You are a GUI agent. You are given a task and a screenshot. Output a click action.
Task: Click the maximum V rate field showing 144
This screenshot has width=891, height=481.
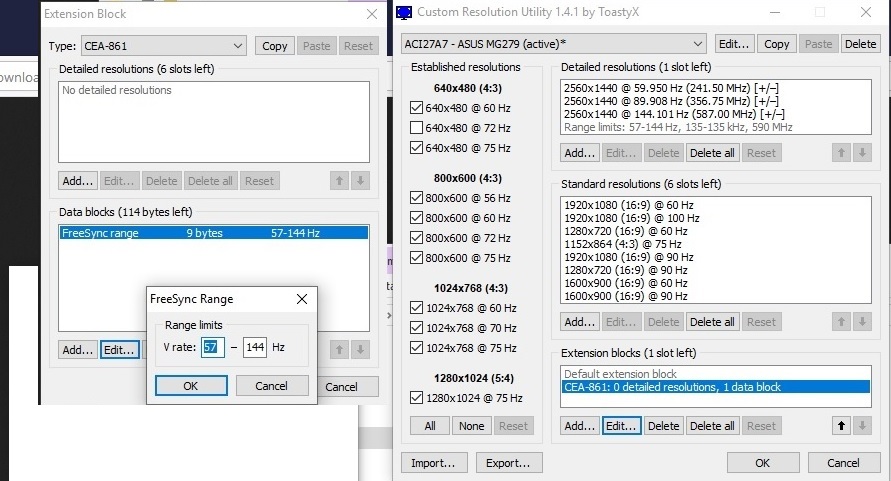(x=255, y=347)
